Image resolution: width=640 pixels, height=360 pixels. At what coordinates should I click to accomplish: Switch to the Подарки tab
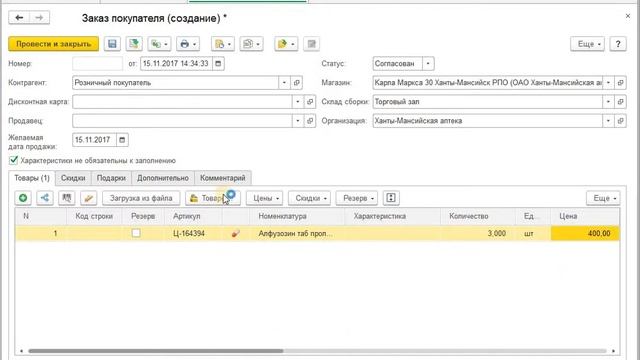pyautogui.click(x=111, y=178)
